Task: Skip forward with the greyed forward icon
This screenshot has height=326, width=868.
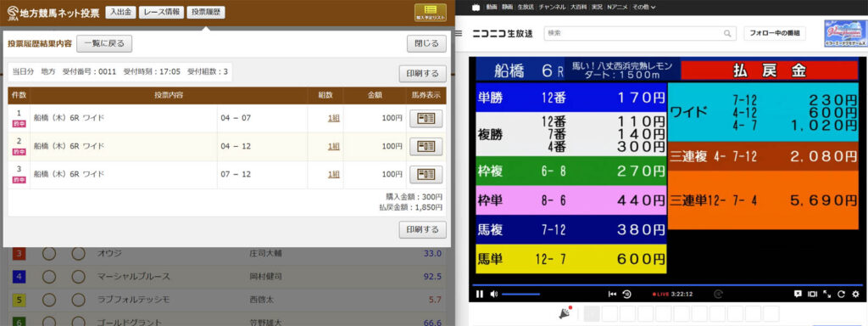Action: point(719,294)
